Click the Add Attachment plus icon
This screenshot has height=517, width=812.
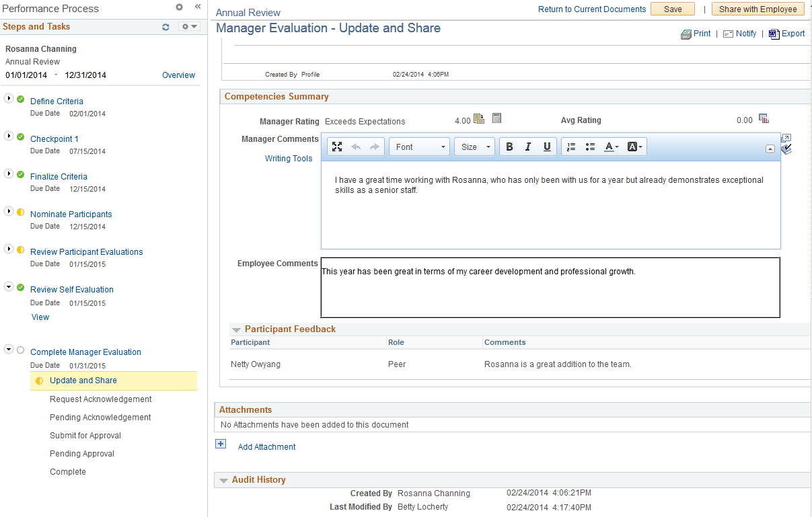220,444
